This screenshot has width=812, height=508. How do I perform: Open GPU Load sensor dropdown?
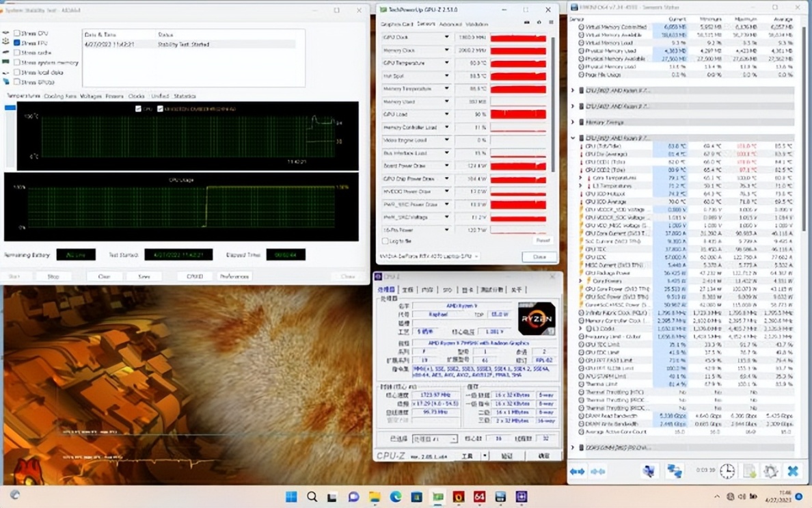pyautogui.click(x=446, y=114)
